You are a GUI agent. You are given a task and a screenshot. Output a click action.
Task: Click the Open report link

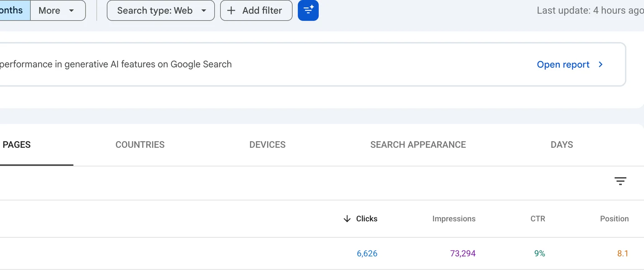[570, 65]
